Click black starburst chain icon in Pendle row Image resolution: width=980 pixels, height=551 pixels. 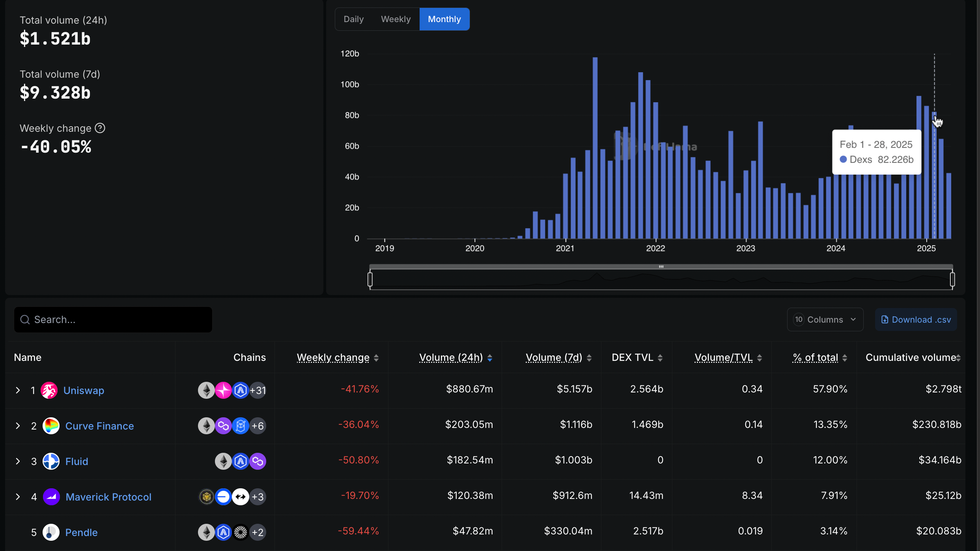click(x=241, y=532)
